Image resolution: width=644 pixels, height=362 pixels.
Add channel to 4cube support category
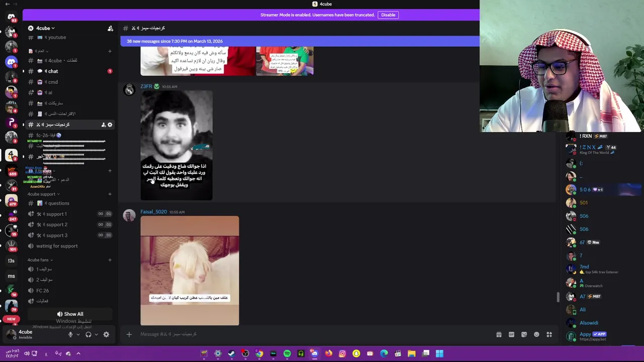point(110,194)
